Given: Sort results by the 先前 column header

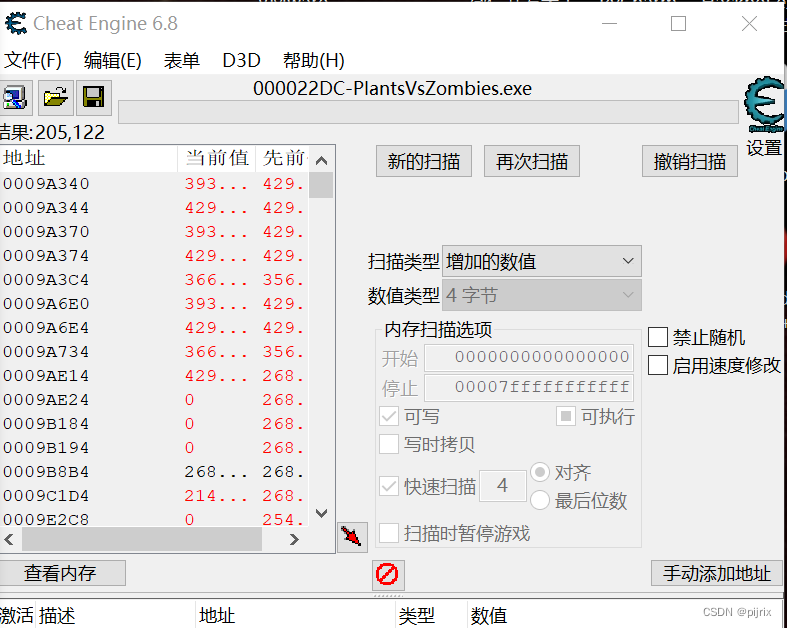Looking at the screenshot, I should tap(283, 158).
